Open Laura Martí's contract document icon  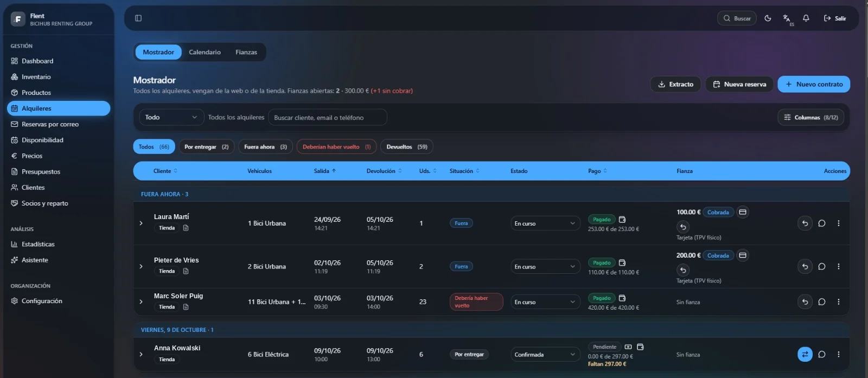point(186,228)
